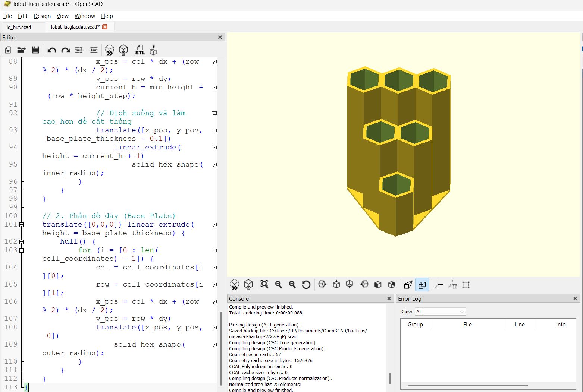Run Preview from the editor toolbar

[x=109, y=50]
